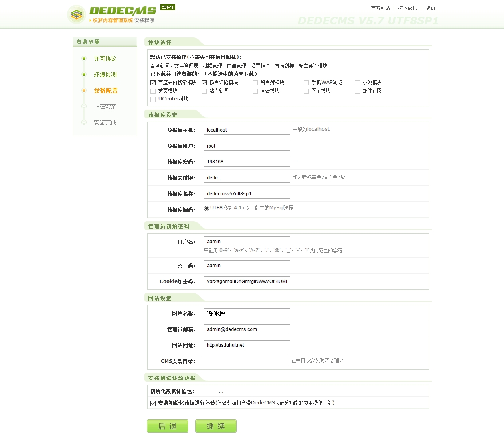The image size is (504, 437).
Task: Toggle 安装初始化数据进行体验 checkbox
Action: pos(153,403)
